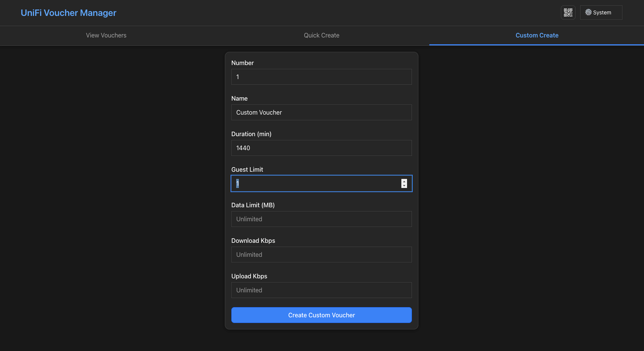Switch to the Quick Create tab
Image resolution: width=644 pixels, height=351 pixels.
coord(322,35)
